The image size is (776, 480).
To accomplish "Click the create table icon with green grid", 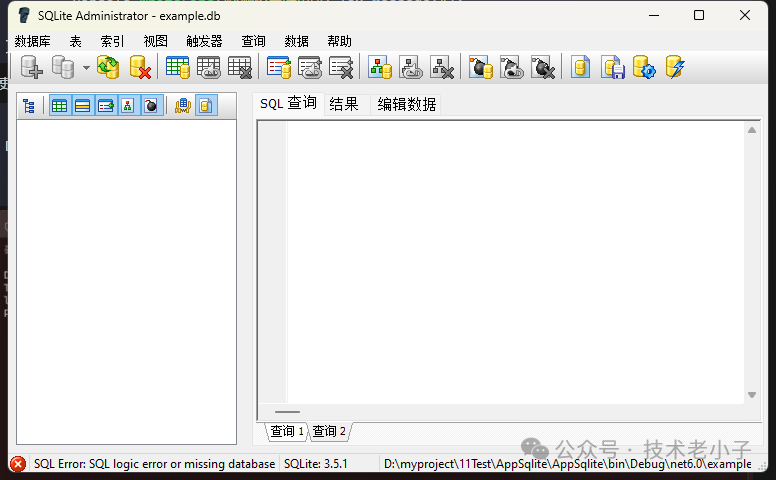I will [x=178, y=67].
